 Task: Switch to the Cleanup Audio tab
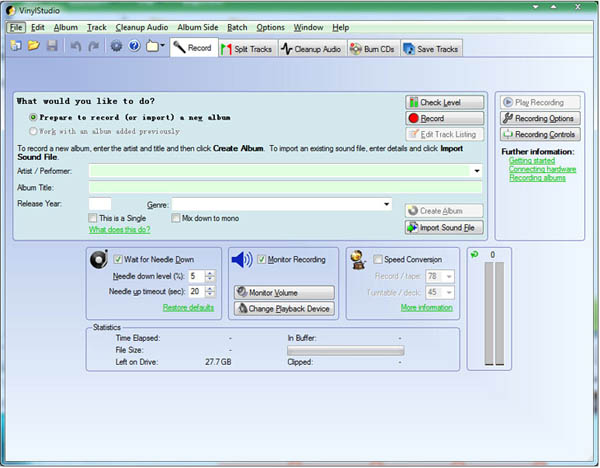(313, 49)
